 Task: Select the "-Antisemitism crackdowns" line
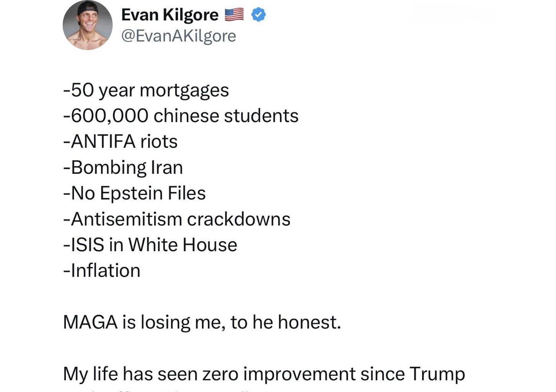(176, 219)
